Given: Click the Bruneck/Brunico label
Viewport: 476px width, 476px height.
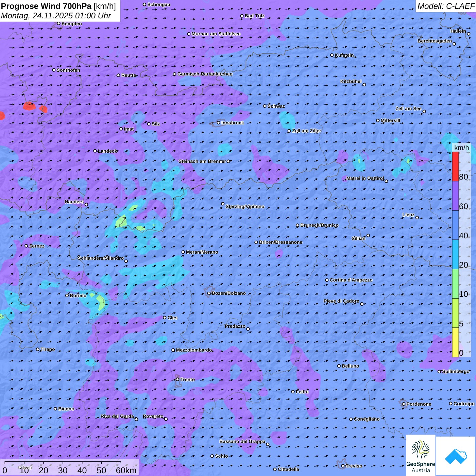Looking at the screenshot, I should tap(319, 225).
